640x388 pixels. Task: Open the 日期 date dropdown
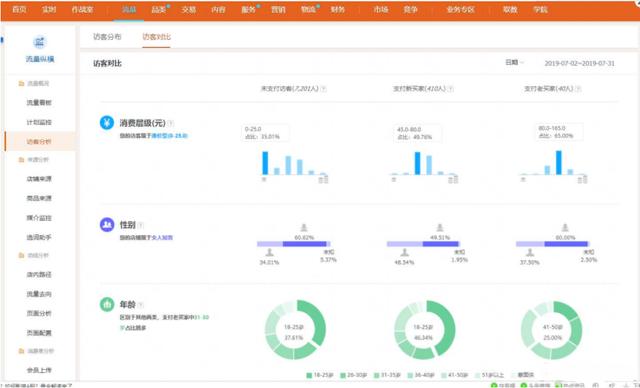(x=514, y=62)
